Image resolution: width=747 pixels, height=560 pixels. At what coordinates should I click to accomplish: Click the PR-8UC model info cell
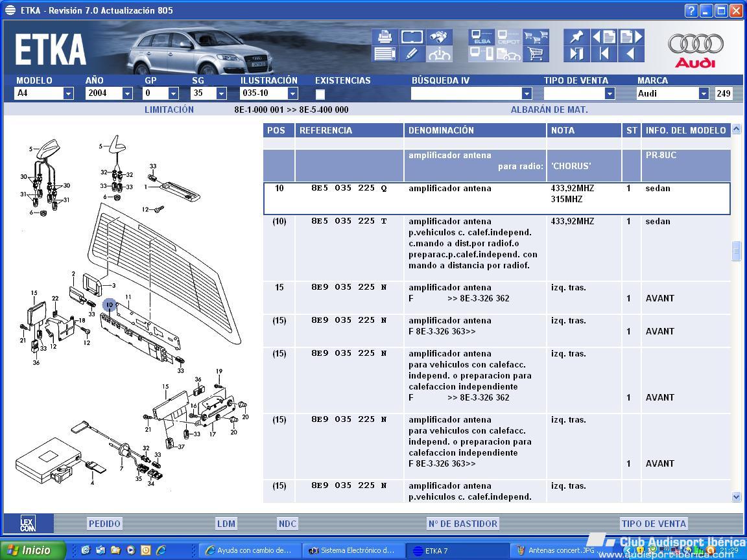click(661, 156)
